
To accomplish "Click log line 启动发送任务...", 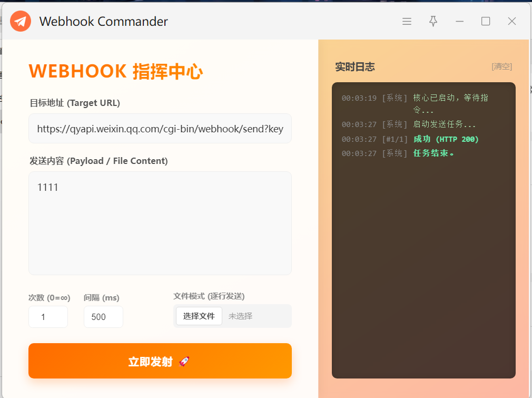I will click(x=444, y=124).
